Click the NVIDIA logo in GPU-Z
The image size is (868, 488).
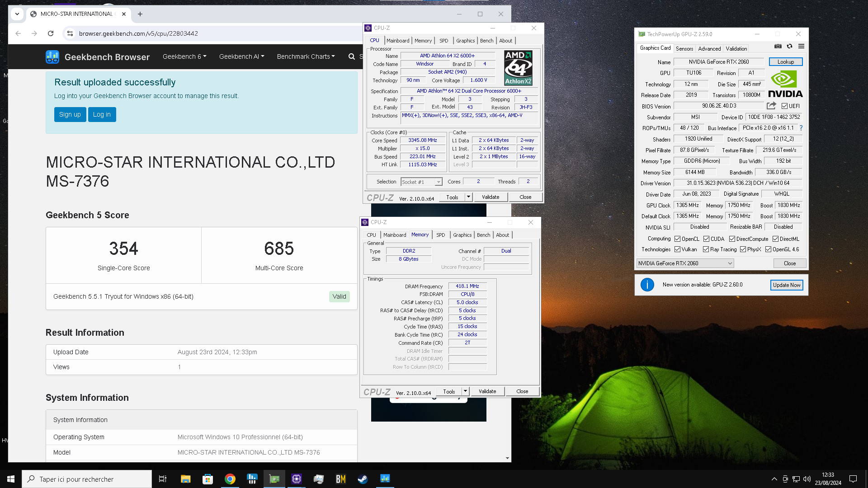coord(785,84)
